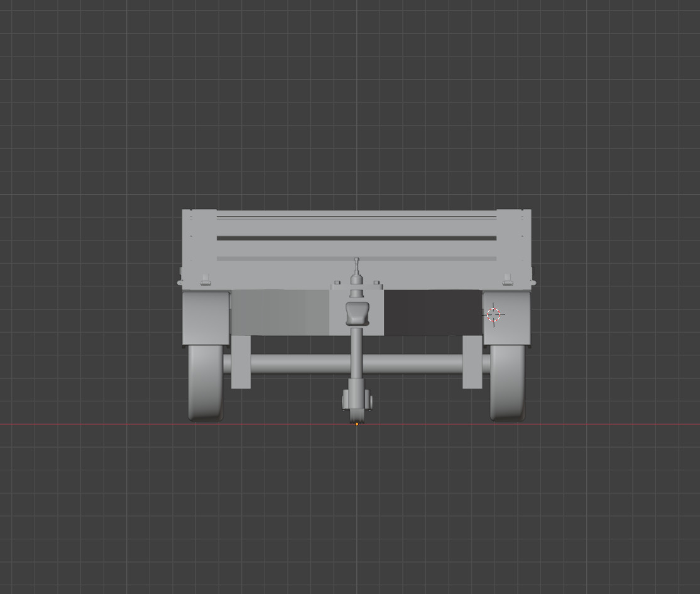Click the dark panel right of hitch
Screen dimensions: 700x594
pos(433,312)
